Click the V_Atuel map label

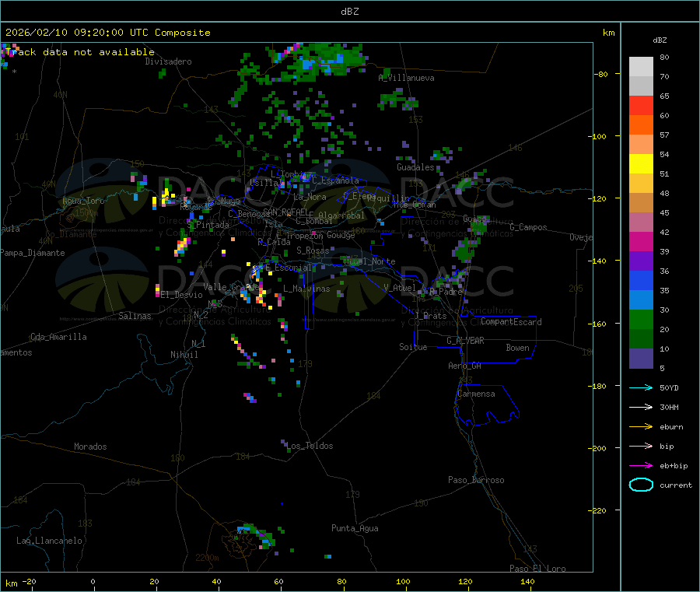coord(400,288)
